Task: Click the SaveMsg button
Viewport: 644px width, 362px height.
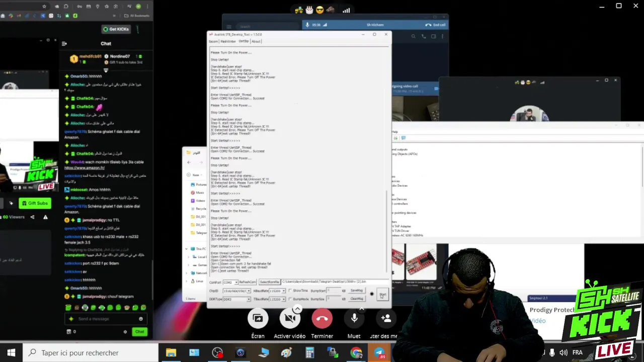Action: point(357,291)
